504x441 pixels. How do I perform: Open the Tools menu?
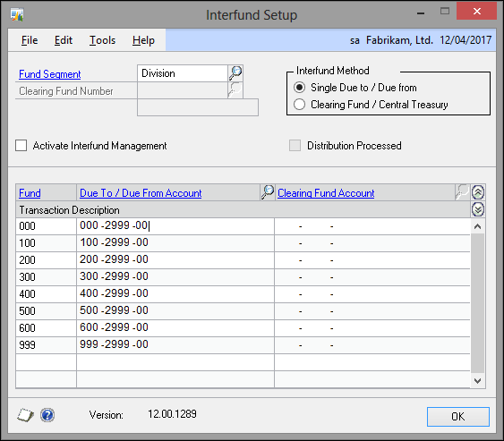(x=102, y=40)
